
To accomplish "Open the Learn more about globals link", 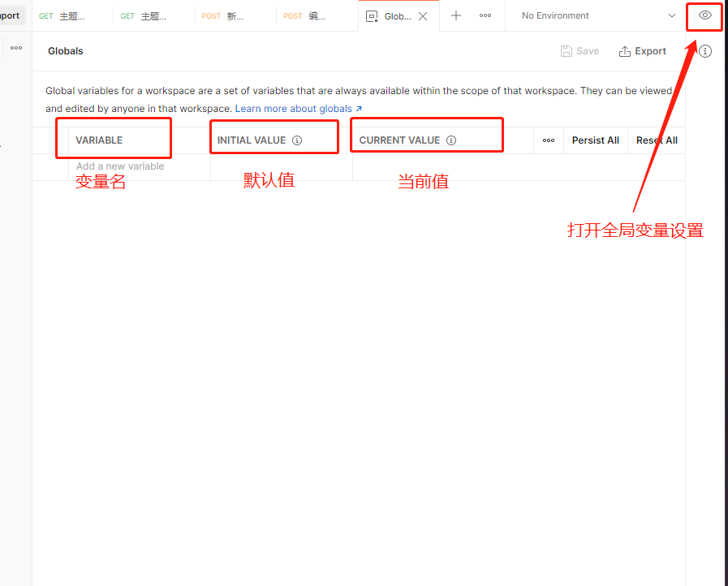I will (299, 109).
